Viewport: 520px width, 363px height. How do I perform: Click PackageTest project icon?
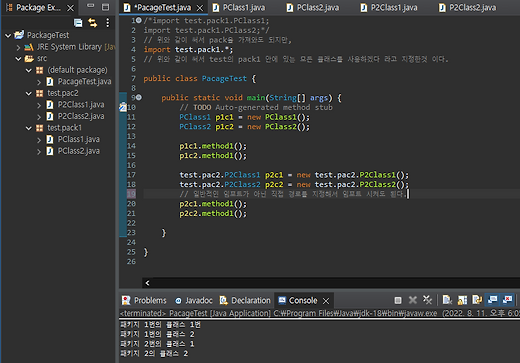tap(19, 35)
